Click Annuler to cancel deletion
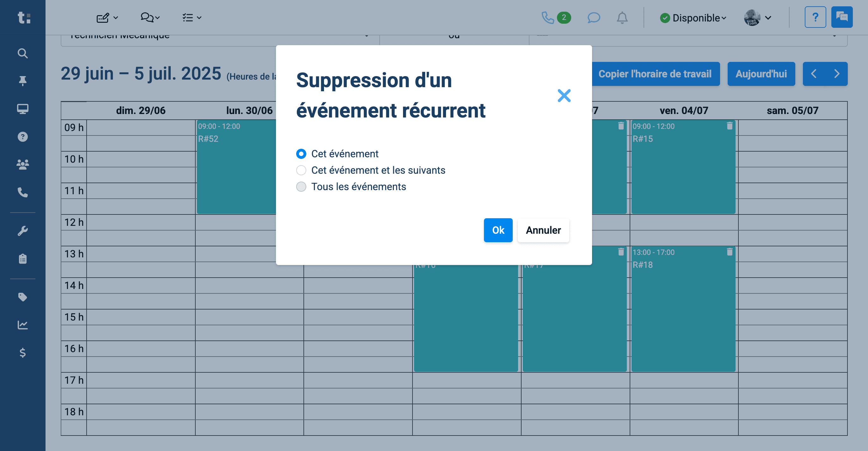This screenshot has height=451, width=868. (x=543, y=230)
